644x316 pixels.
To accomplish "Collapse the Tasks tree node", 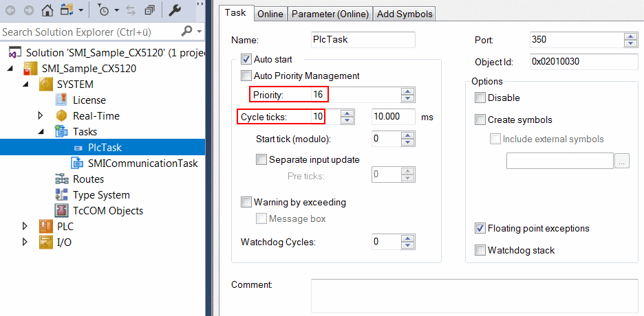I will pyautogui.click(x=40, y=132).
